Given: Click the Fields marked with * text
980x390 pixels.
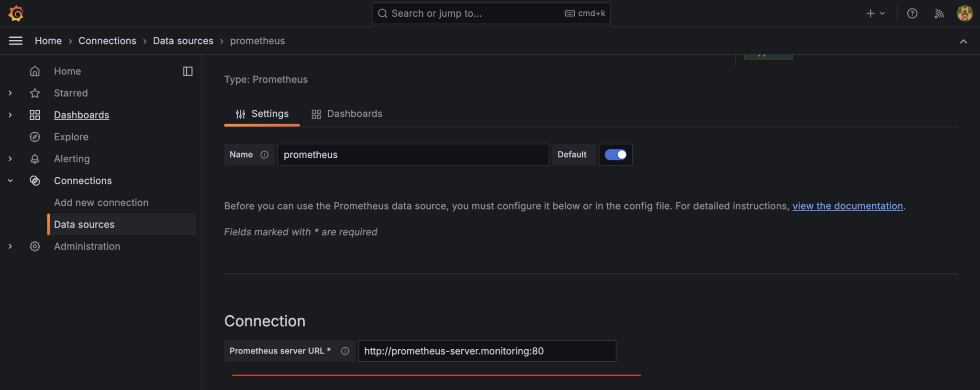Looking at the screenshot, I should click(x=301, y=232).
